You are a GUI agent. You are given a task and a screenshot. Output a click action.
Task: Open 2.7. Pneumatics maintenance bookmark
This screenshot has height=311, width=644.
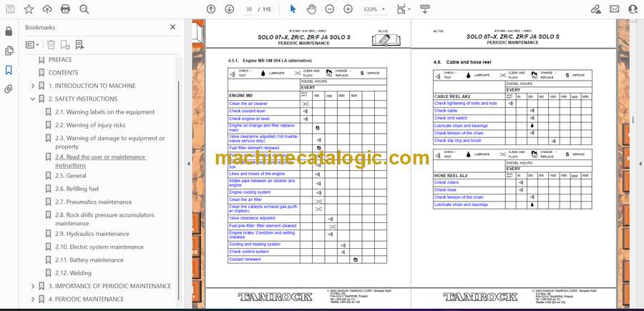pyautogui.click(x=94, y=202)
